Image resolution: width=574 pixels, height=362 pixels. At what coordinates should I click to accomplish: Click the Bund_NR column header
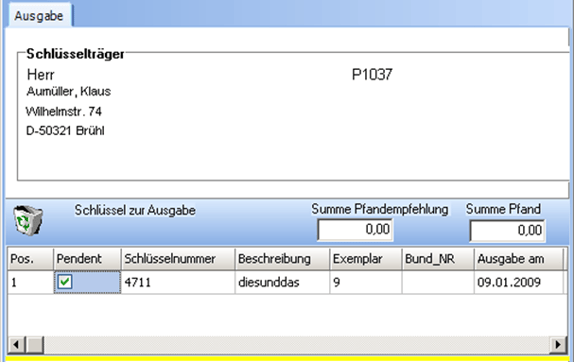click(438, 259)
